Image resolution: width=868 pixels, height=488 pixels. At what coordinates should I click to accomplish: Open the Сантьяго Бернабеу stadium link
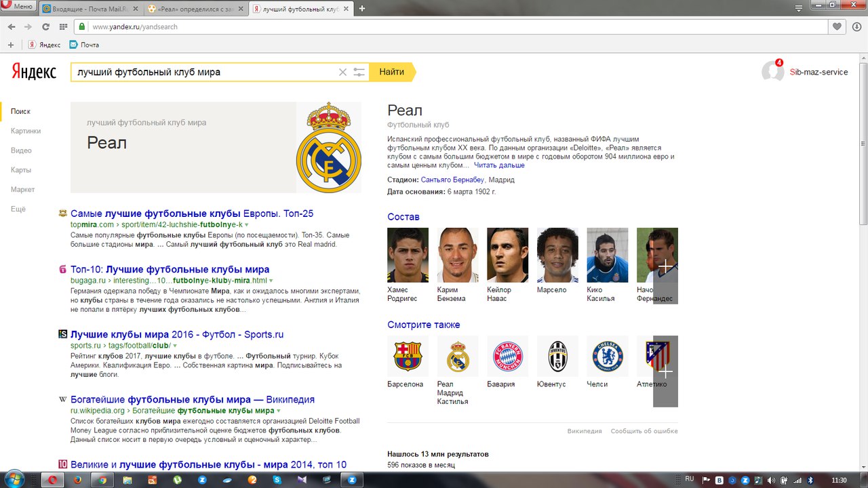point(452,180)
